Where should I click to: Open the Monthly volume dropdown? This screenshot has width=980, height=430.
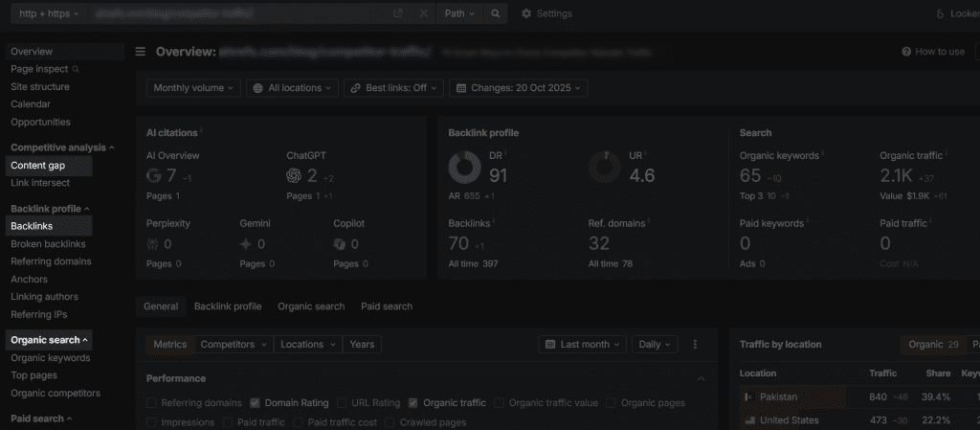click(193, 88)
